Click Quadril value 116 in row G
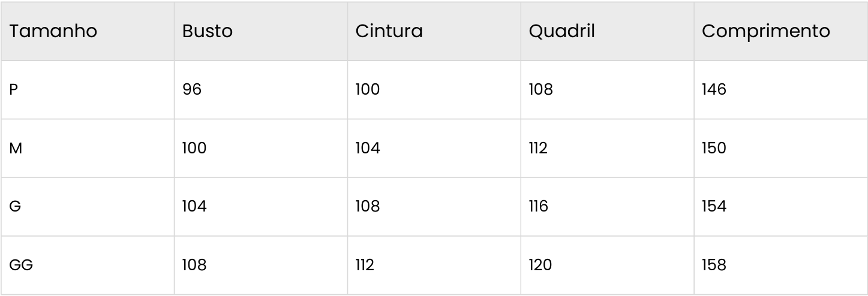 [x=539, y=207]
